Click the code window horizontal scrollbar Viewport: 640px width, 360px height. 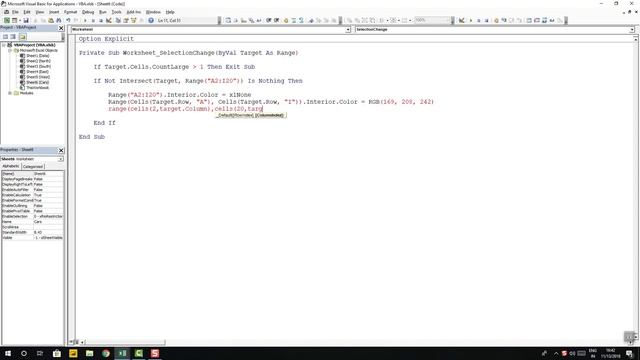124,342
